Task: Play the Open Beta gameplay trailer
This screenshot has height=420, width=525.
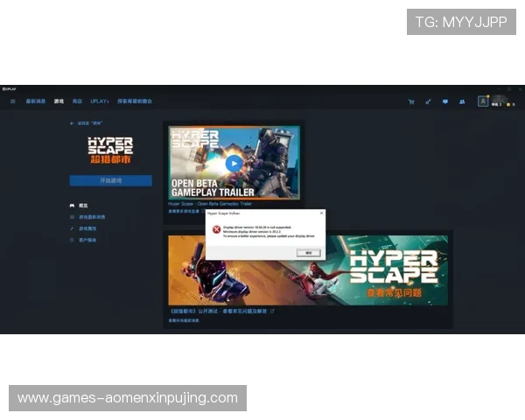Action: [x=233, y=163]
